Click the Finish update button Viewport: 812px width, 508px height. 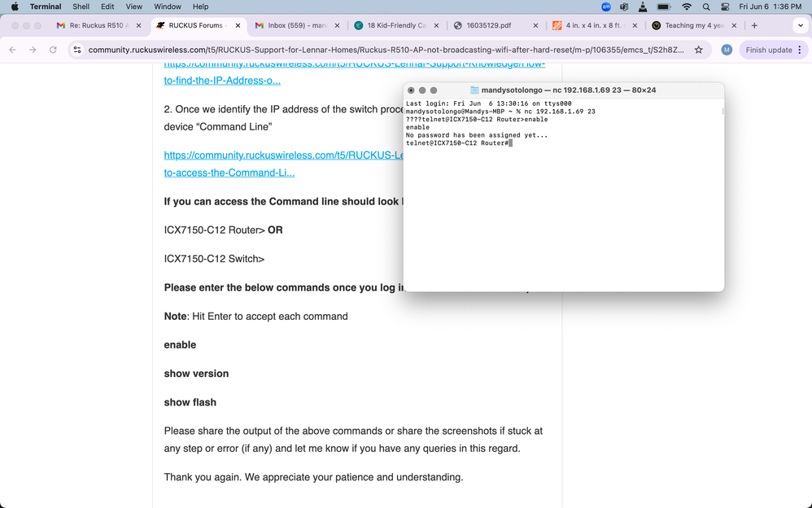click(768, 50)
